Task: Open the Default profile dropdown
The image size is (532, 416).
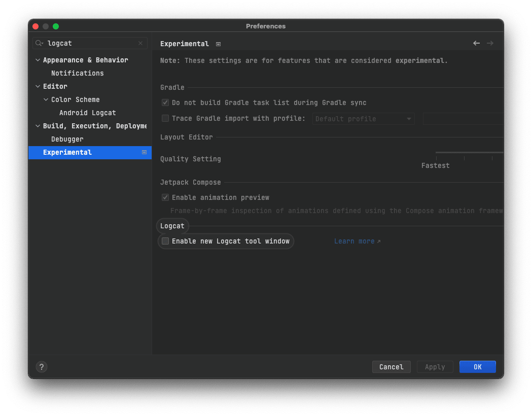Action: pos(364,119)
